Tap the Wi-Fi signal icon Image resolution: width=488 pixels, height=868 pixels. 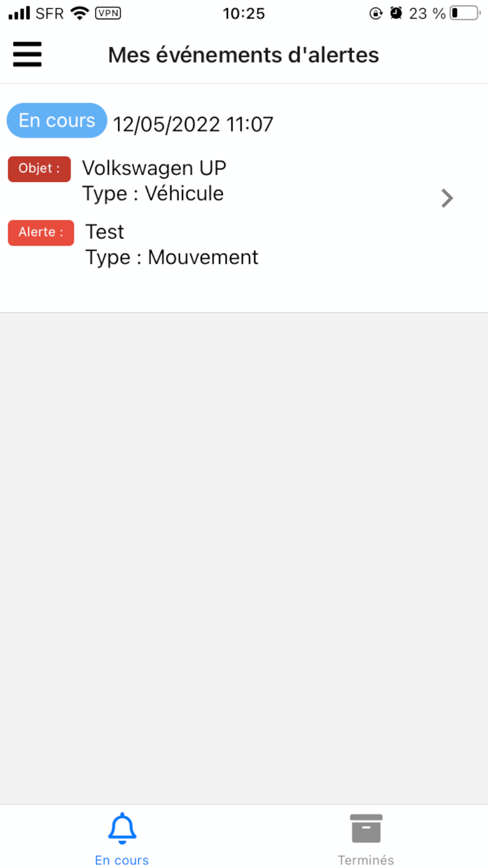pos(80,13)
